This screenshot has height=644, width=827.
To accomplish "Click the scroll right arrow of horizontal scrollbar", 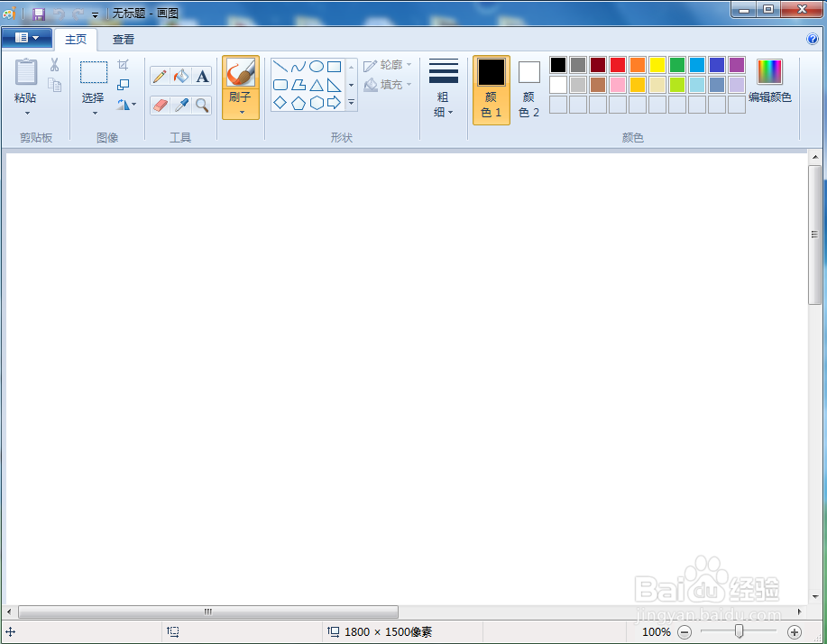I will 800,612.
